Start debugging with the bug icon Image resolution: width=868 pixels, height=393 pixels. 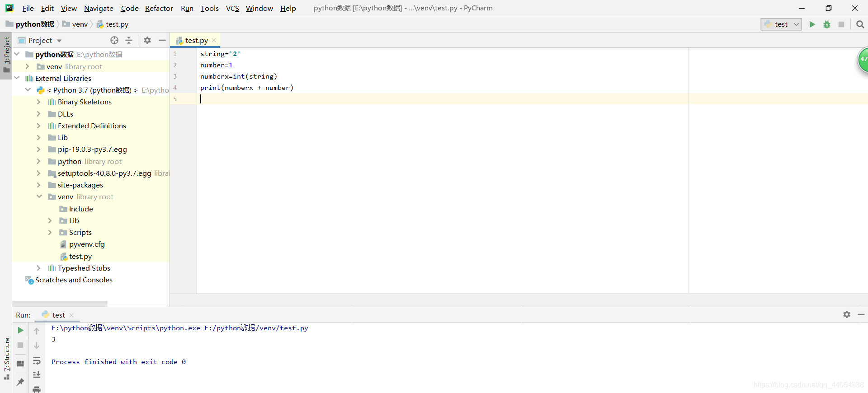tap(827, 24)
